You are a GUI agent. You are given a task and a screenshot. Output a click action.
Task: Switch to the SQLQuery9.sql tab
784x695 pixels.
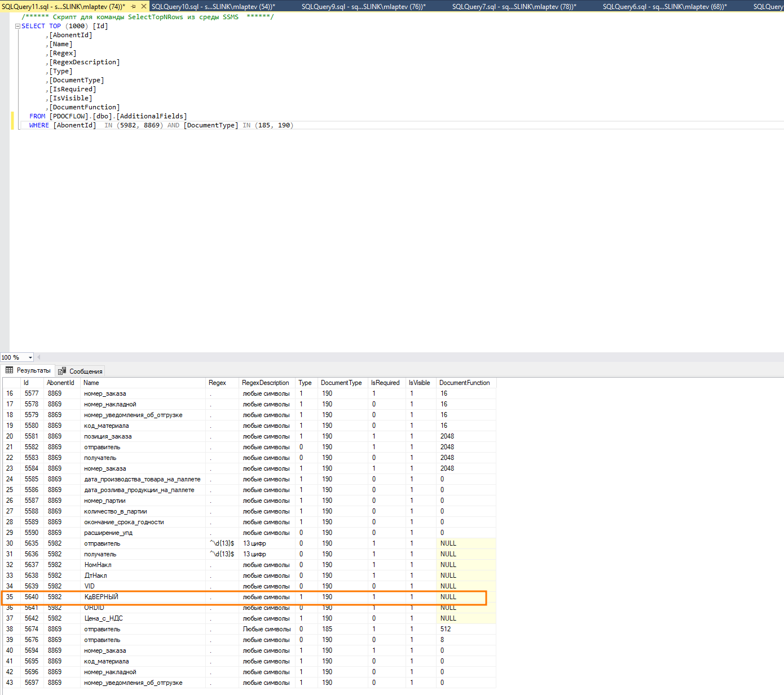click(x=364, y=6)
